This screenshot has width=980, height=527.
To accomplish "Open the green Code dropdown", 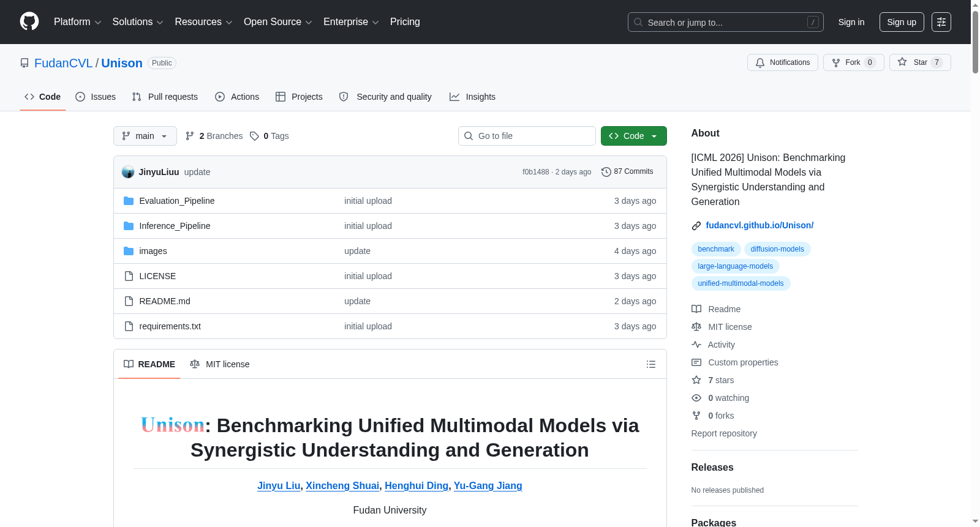I will point(633,136).
